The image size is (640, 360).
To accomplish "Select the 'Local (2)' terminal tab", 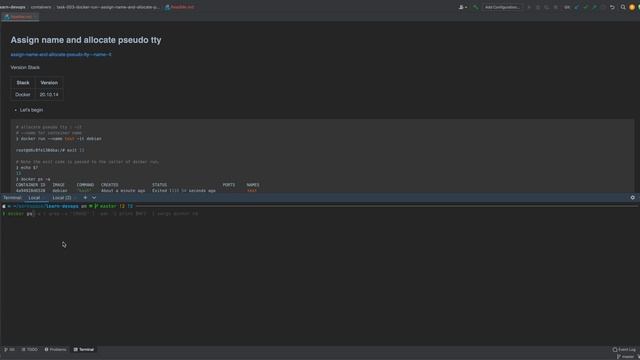I will [62, 198].
